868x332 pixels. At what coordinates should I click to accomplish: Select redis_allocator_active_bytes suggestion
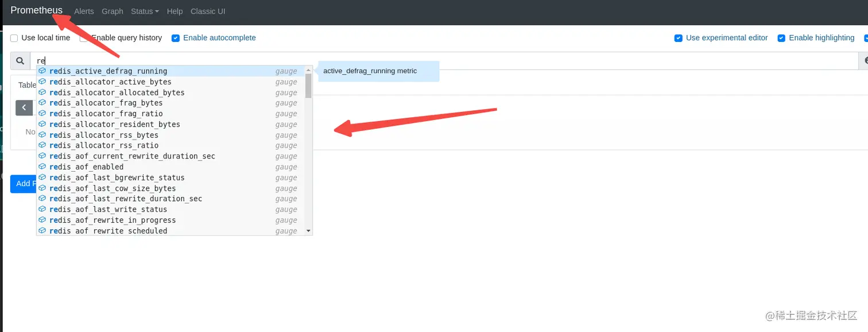point(171,82)
